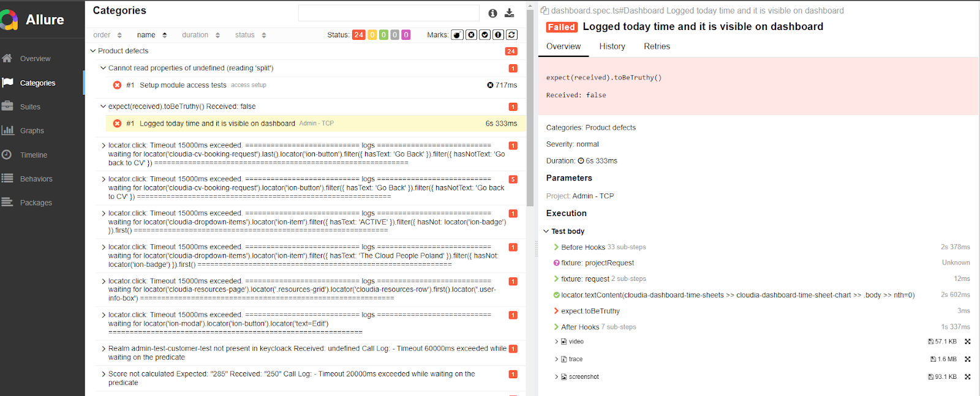This screenshot has width=980, height=396.
Task: Select the Setup module access tests result
Action: pos(183,85)
